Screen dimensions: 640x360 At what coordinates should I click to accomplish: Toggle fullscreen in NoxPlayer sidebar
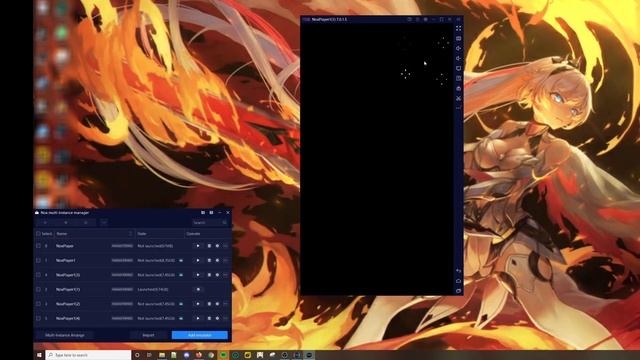click(458, 28)
